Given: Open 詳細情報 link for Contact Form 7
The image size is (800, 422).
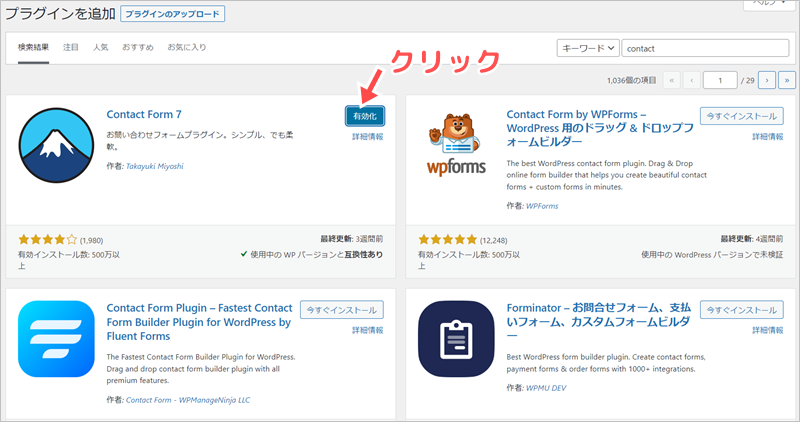Looking at the screenshot, I should (367, 137).
